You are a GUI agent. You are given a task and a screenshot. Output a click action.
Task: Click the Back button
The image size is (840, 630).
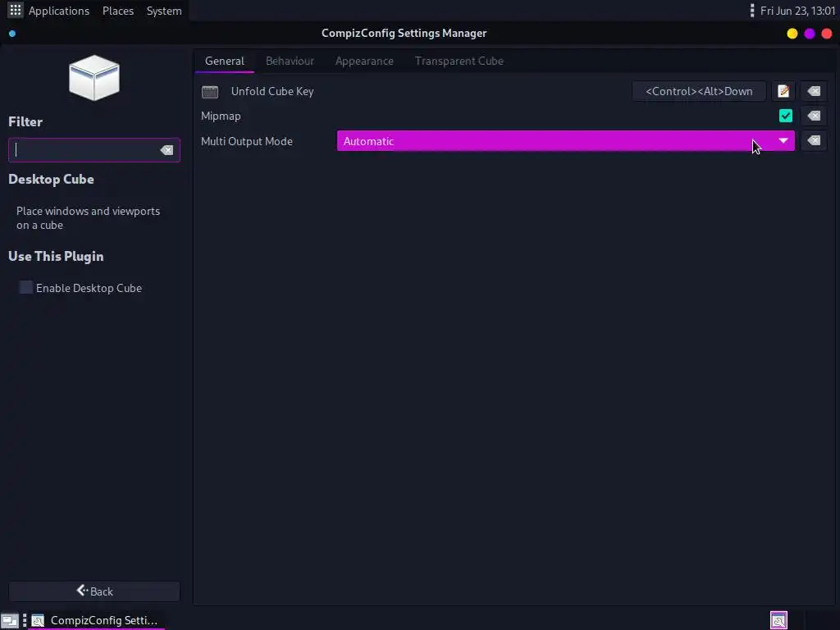[x=94, y=591]
